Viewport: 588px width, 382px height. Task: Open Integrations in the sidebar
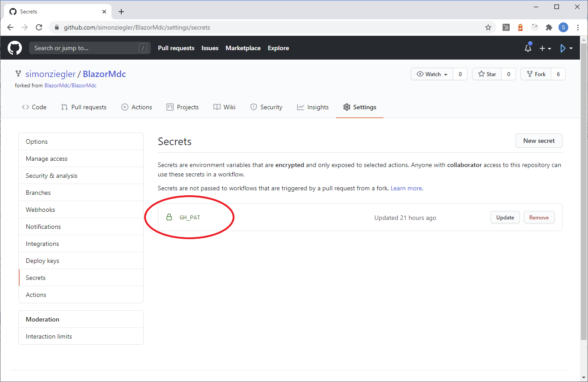click(x=81, y=244)
